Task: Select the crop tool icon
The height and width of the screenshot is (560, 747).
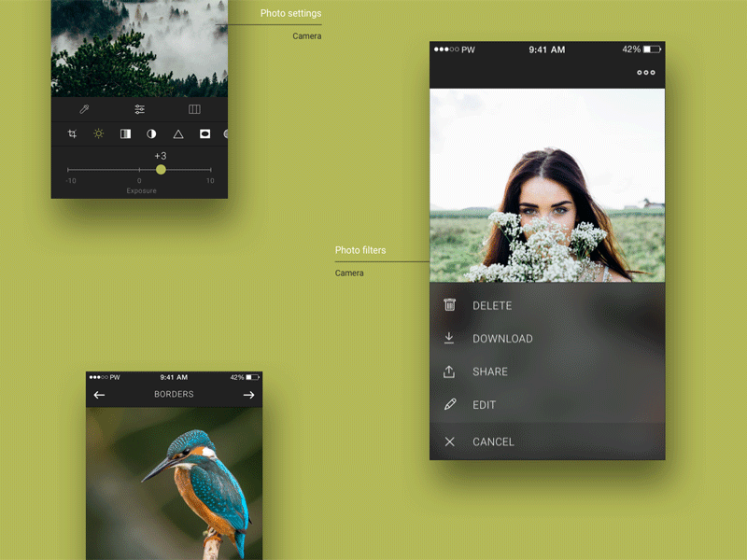Action: click(72, 133)
